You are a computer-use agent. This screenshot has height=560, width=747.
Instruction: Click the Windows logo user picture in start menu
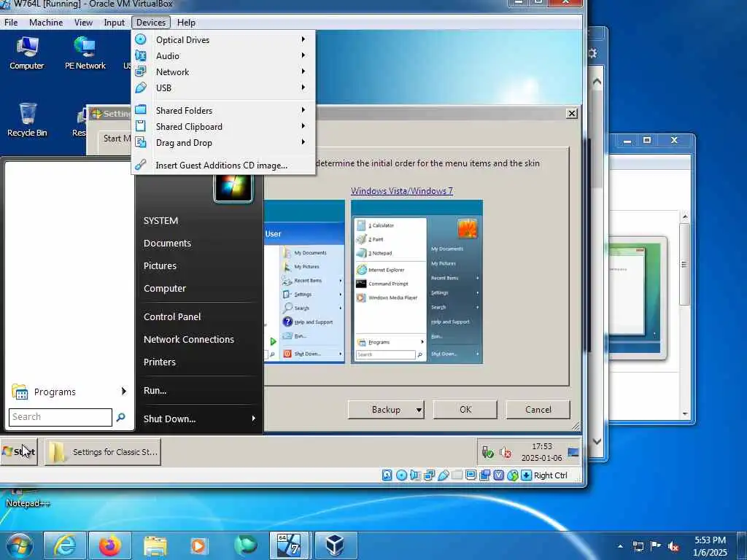[233, 187]
